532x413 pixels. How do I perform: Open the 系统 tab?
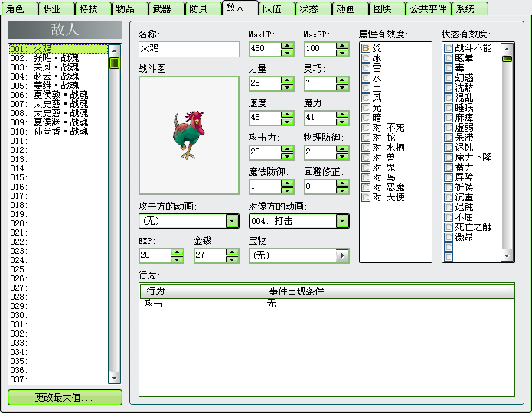click(x=470, y=8)
